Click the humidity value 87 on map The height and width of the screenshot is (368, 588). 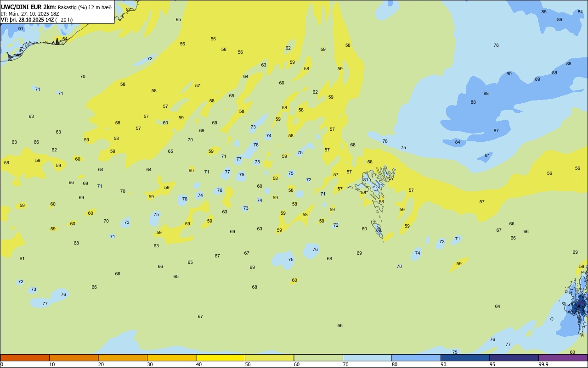pyautogui.click(x=496, y=131)
